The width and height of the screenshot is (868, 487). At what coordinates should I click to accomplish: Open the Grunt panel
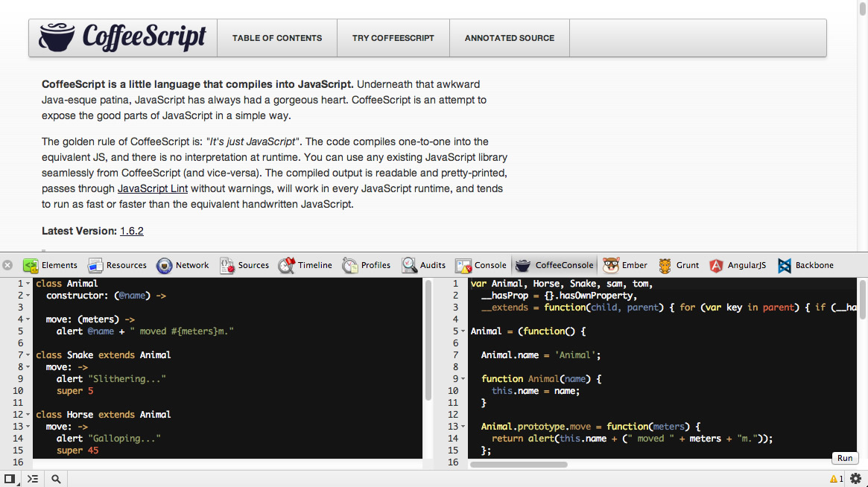click(x=679, y=265)
